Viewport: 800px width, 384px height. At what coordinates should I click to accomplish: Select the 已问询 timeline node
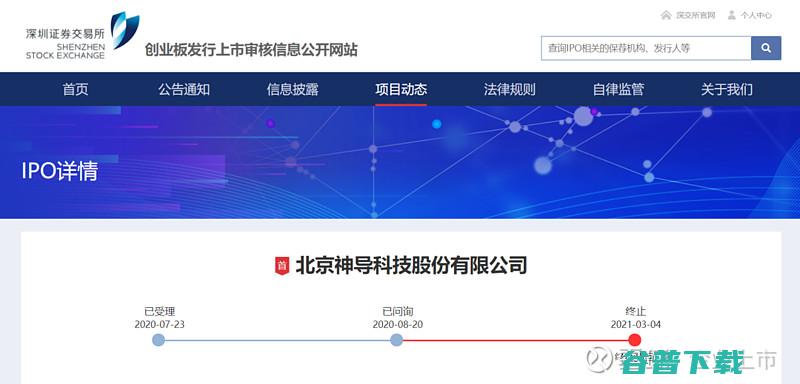click(x=396, y=340)
